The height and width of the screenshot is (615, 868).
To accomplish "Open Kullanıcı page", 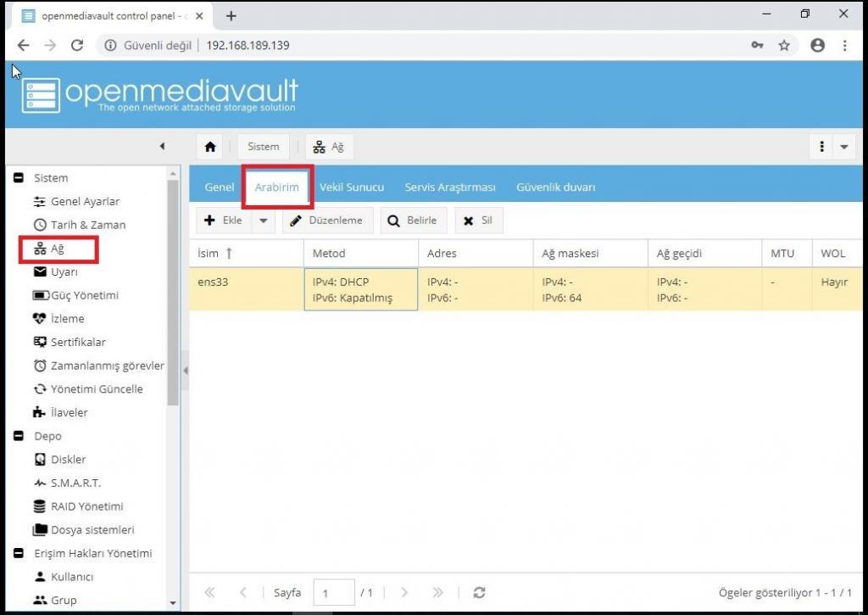I will tap(64, 577).
